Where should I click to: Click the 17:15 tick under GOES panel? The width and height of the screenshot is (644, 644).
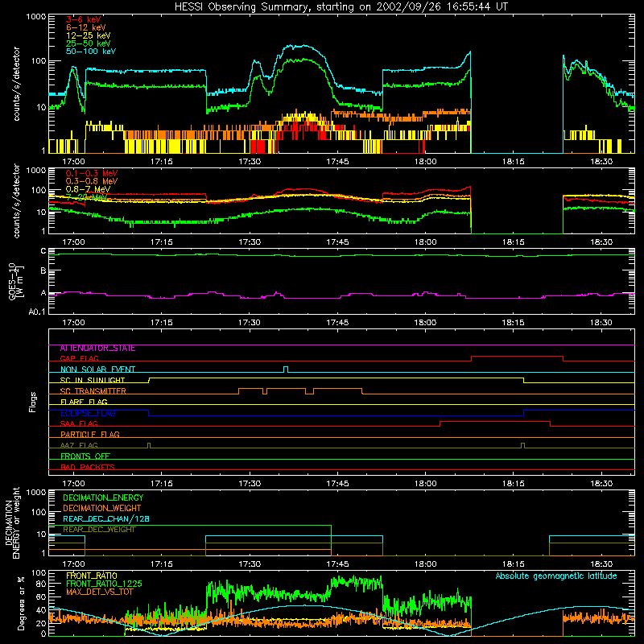tap(162, 323)
